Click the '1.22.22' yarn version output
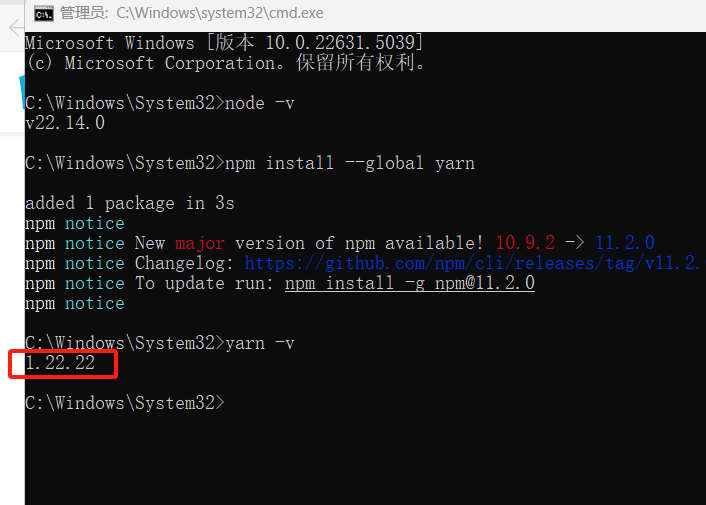The image size is (706, 505). click(60, 363)
